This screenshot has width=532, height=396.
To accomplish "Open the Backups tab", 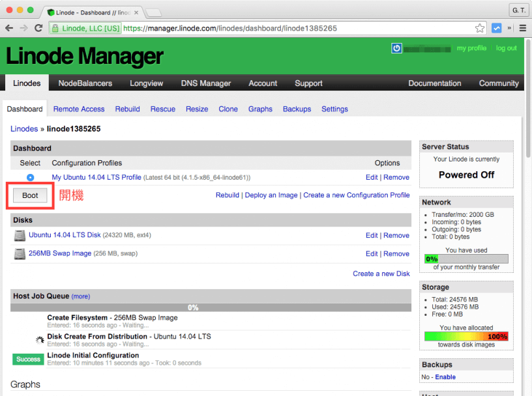I will pyautogui.click(x=297, y=109).
